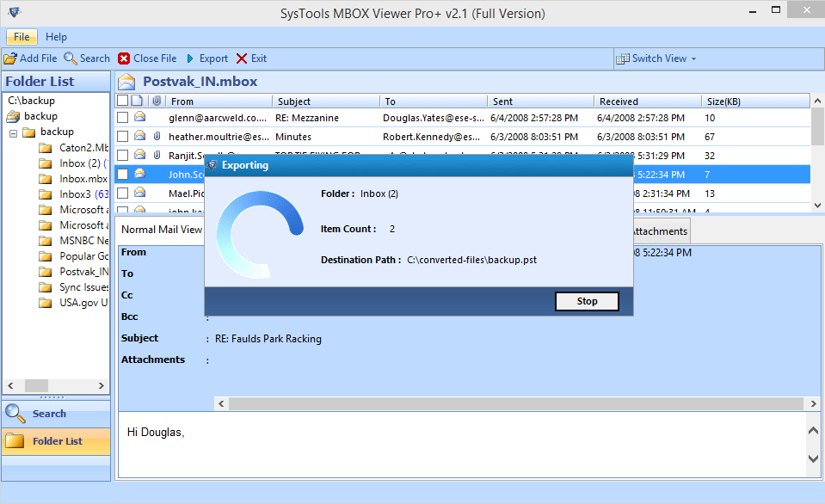Click the SysTools app logo in title bar

point(15,12)
